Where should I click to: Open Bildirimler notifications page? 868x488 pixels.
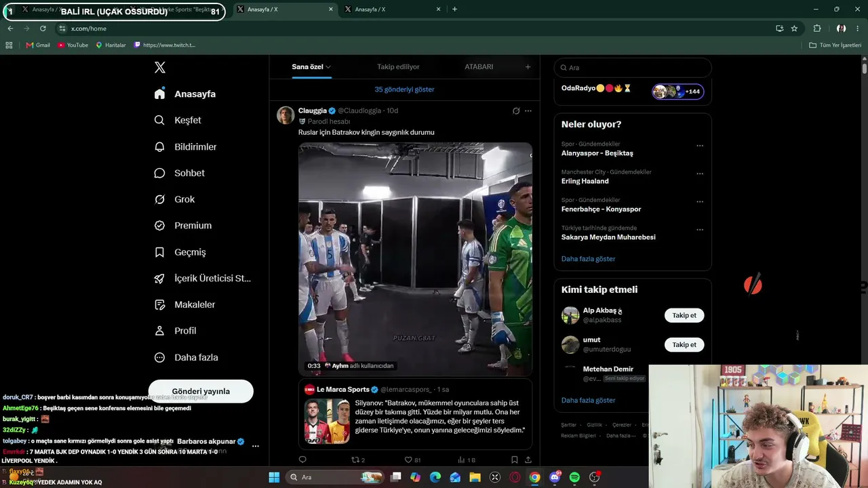[185, 146]
